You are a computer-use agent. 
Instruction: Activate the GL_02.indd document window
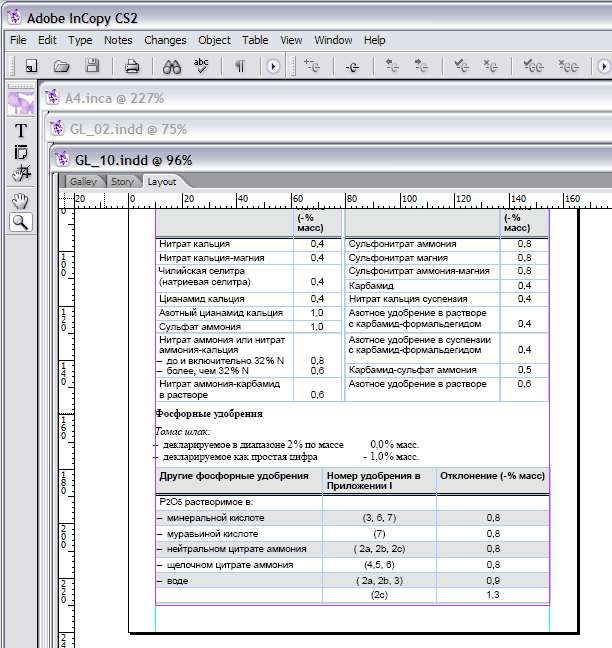point(329,129)
